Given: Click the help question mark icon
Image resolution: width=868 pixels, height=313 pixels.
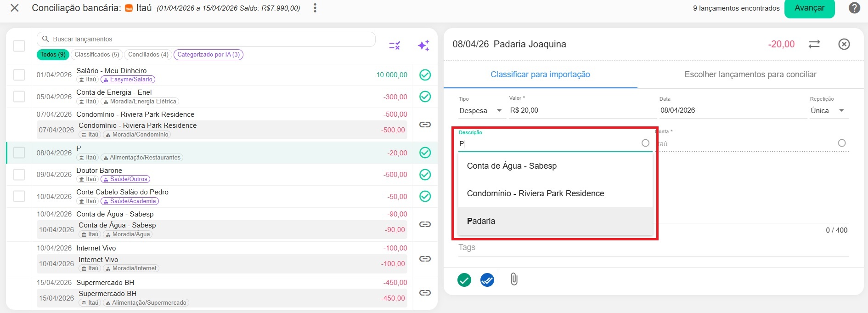Looking at the screenshot, I should click(854, 8).
